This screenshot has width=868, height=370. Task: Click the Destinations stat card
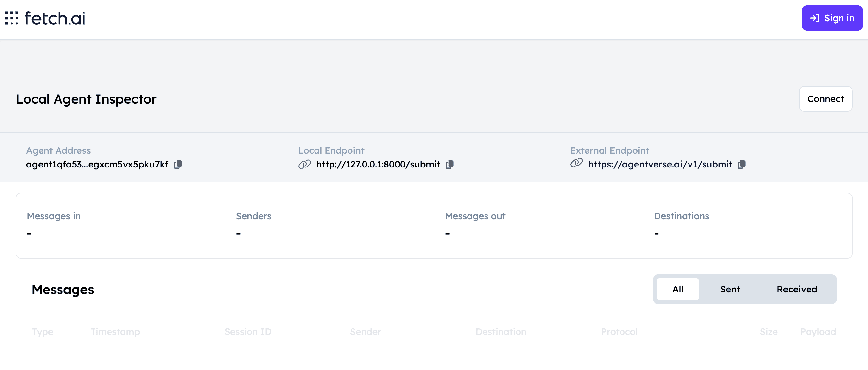pyautogui.click(x=747, y=226)
